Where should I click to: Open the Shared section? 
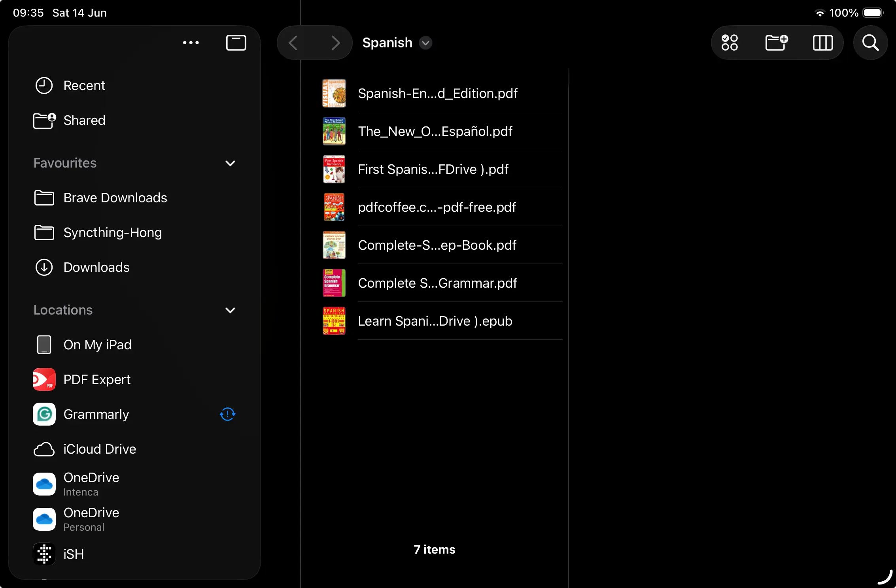coord(84,121)
